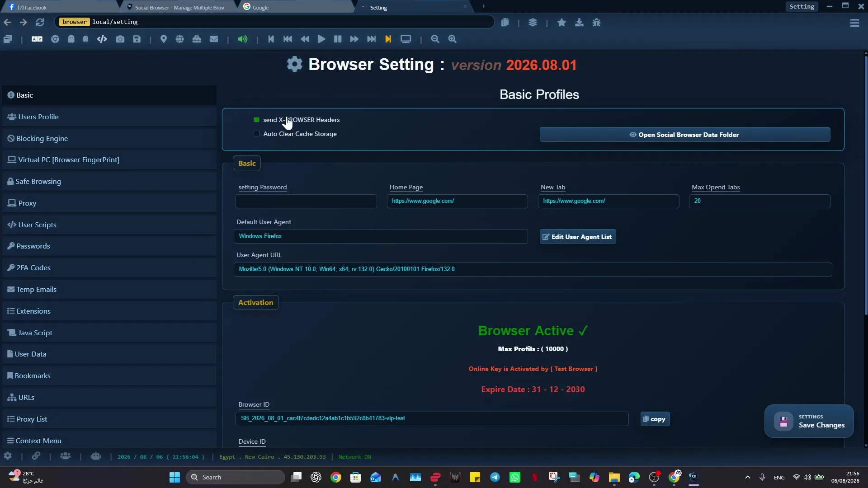This screenshot has width=868, height=488.
Task: Click Save Changes settings button
Action: tap(809, 421)
